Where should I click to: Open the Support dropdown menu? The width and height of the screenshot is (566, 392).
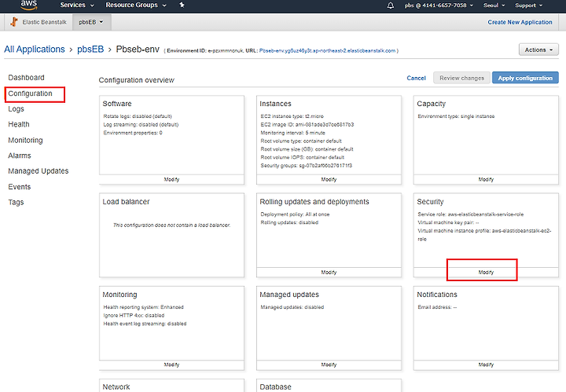tap(528, 5)
